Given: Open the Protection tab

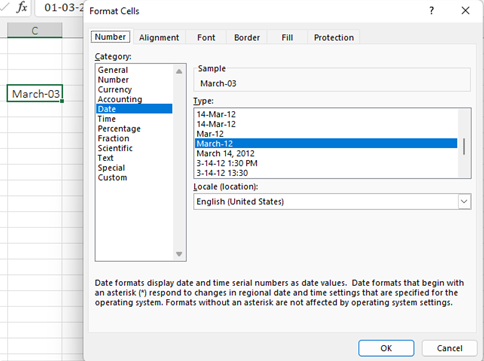Looking at the screenshot, I should (334, 38).
